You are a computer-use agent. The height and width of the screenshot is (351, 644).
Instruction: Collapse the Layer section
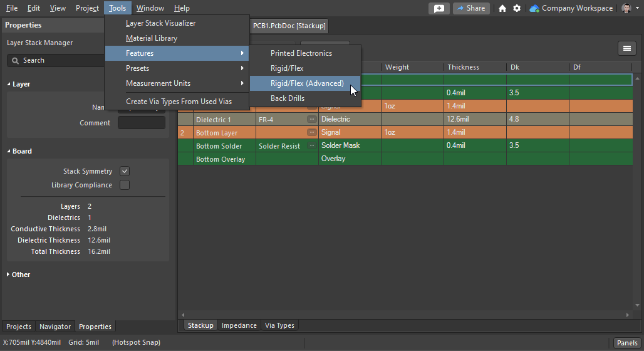point(9,84)
